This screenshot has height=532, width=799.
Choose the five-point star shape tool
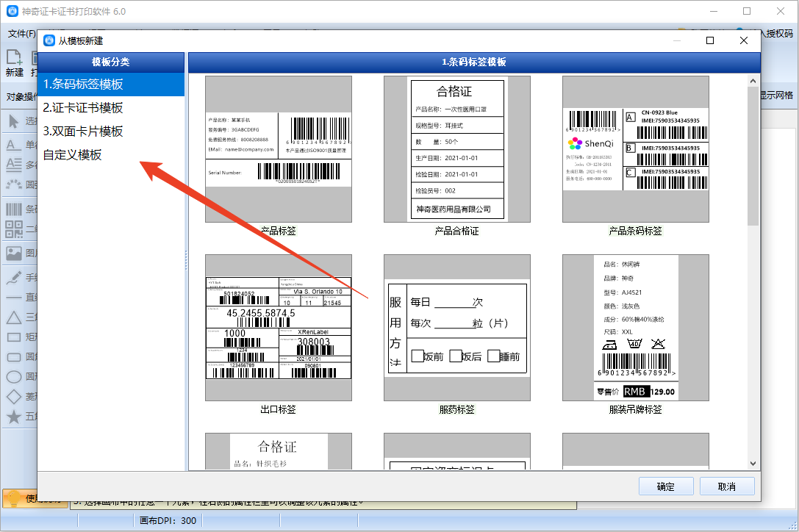point(14,417)
